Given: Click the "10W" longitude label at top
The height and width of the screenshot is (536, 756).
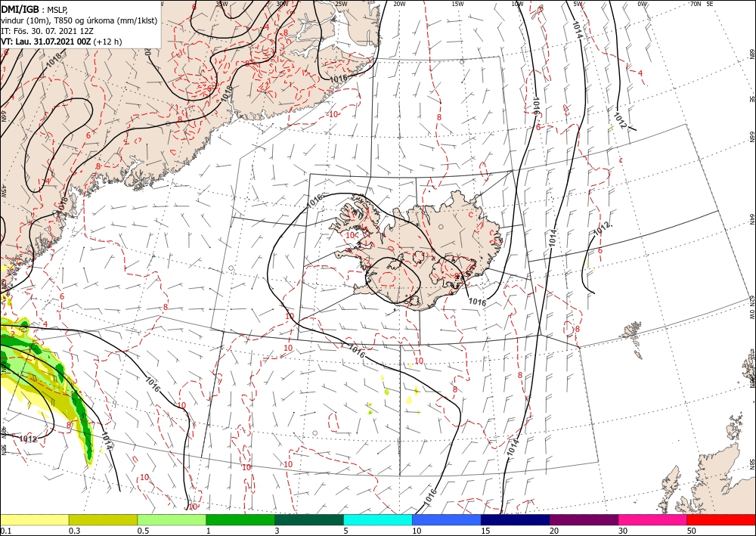Looking at the screenshot, I should pos(517,4).
